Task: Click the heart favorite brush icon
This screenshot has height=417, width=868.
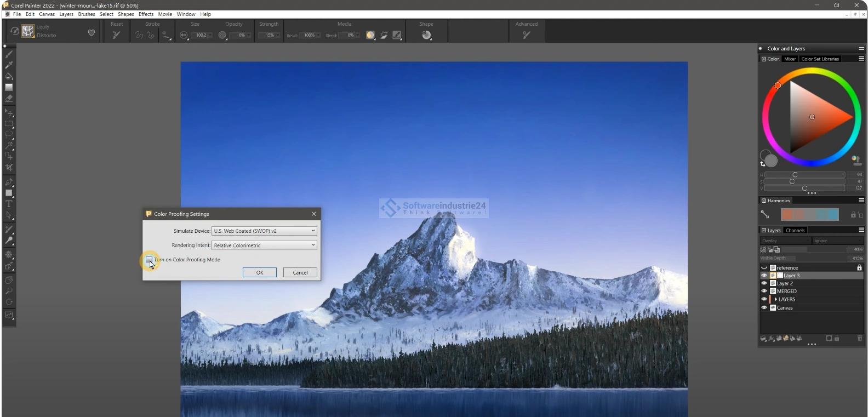Action: tap(92, 33)
